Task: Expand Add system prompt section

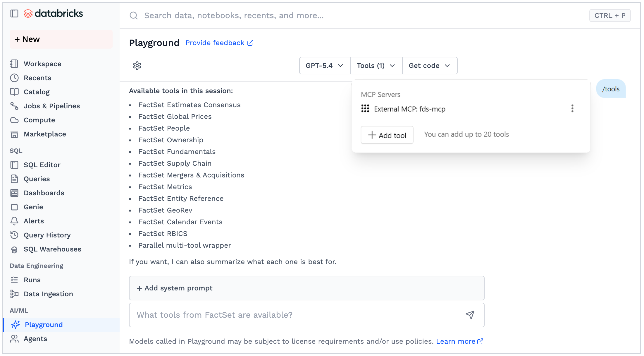Action: [306, 288]
